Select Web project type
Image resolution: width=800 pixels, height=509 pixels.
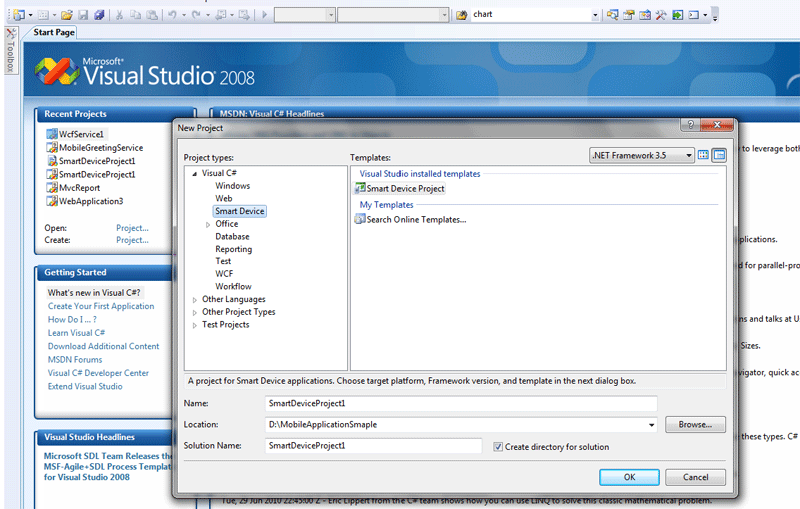point(223,198)
